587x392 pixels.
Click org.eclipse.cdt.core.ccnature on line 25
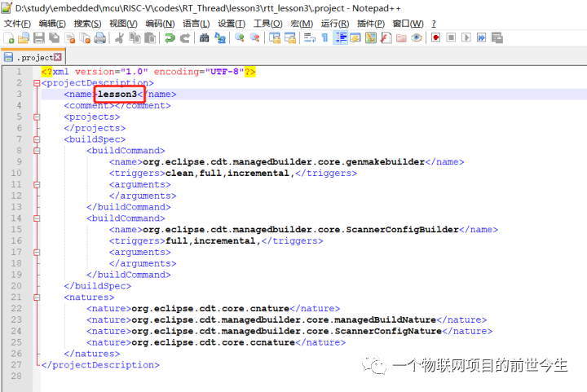(x=214, y=342)
